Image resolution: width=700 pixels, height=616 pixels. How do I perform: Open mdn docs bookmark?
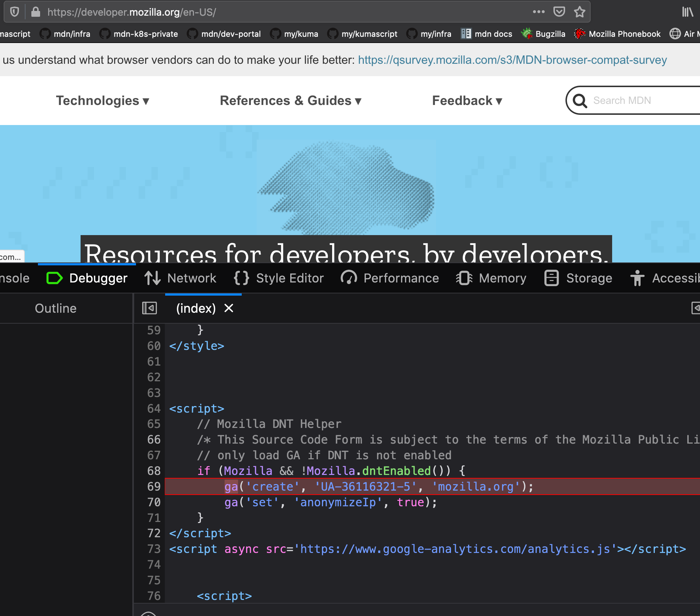point(486,34)
